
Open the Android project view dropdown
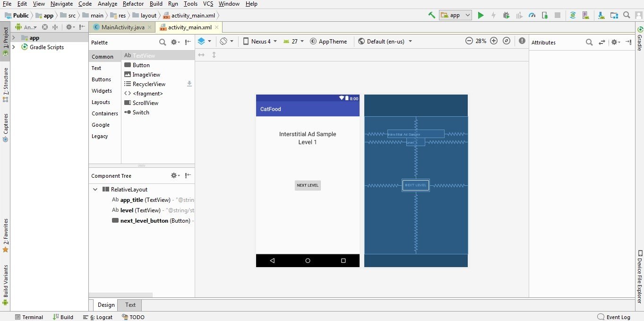pyautogui.click(x=26, y=27)
